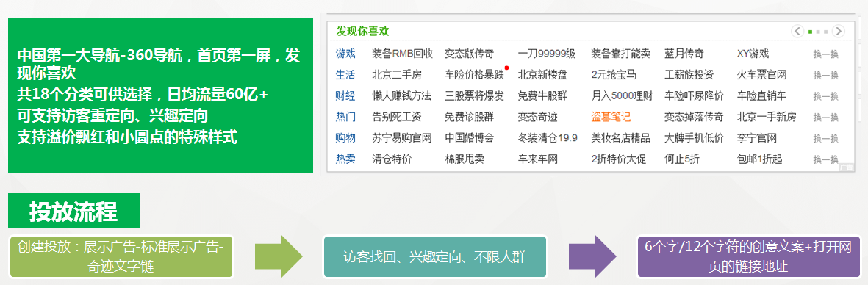
Task: Open the 游戏 category link
Action: 345,54
